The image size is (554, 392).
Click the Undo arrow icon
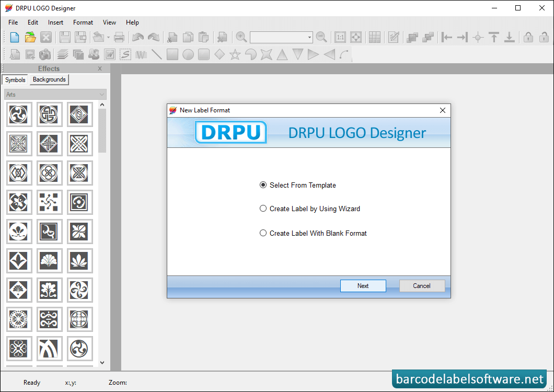(x=138, y=37)
